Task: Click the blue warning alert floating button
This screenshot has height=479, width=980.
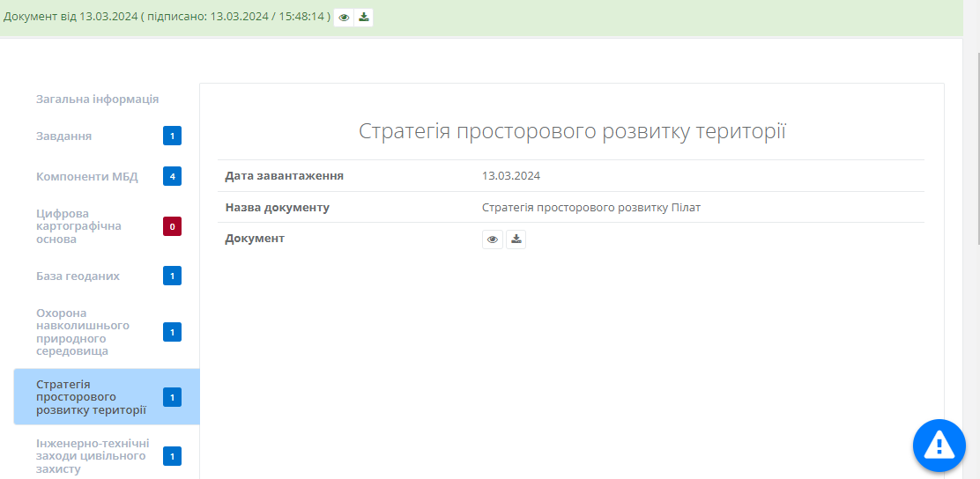Action: point(939,445)
